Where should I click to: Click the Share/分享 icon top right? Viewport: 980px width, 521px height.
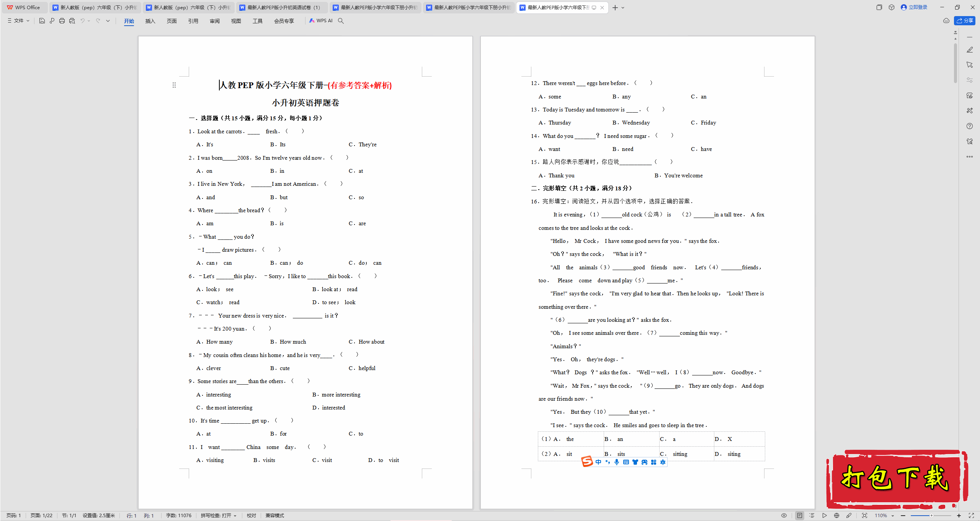click(x=965, y=21)
